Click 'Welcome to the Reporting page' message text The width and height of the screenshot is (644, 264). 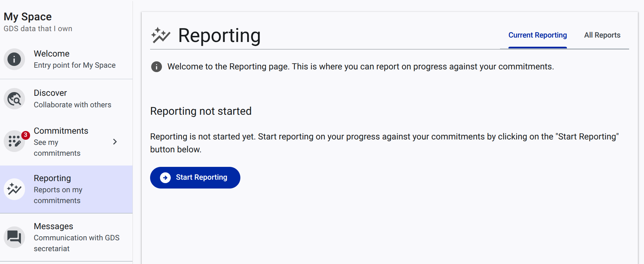coord(361,67)
